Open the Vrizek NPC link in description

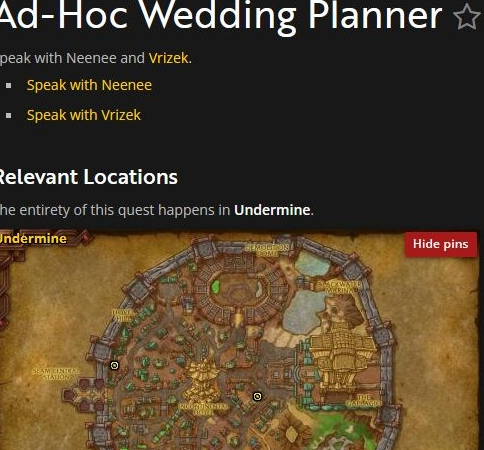(169, 58)
